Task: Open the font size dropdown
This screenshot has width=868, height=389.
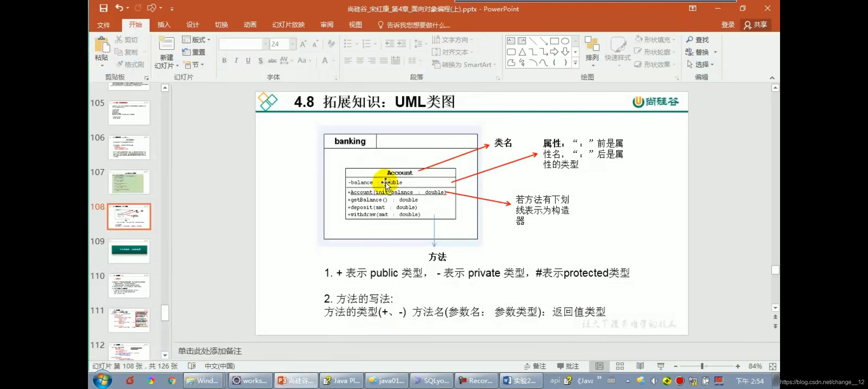Action: [292, 44]
